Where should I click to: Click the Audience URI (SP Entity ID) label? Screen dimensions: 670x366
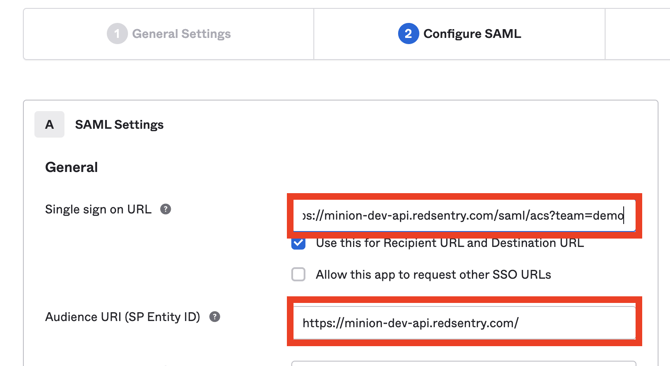pos(123,317)
